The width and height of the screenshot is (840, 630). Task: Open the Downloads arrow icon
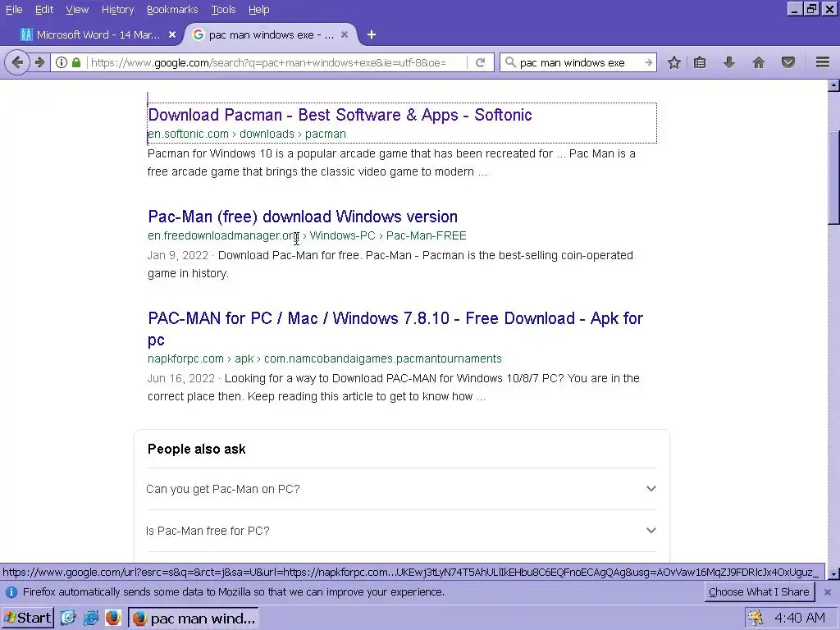tap(728, 62)
